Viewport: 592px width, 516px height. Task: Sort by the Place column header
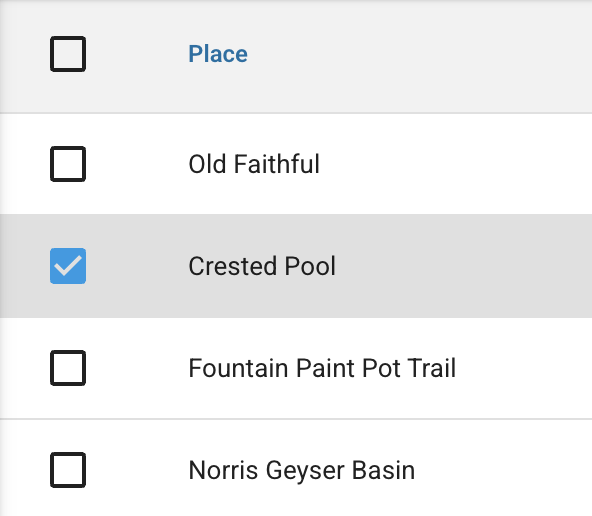pos(218,54)
